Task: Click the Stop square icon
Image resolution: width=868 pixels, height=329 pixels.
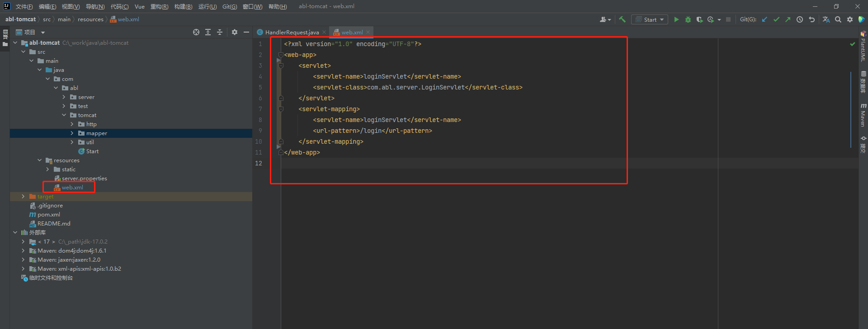Action: [728, 19]
